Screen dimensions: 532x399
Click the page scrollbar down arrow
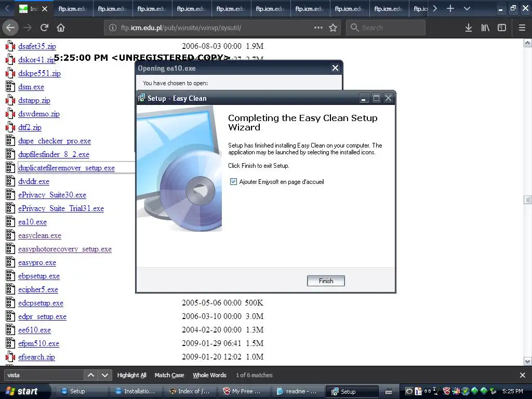(527, 362)
